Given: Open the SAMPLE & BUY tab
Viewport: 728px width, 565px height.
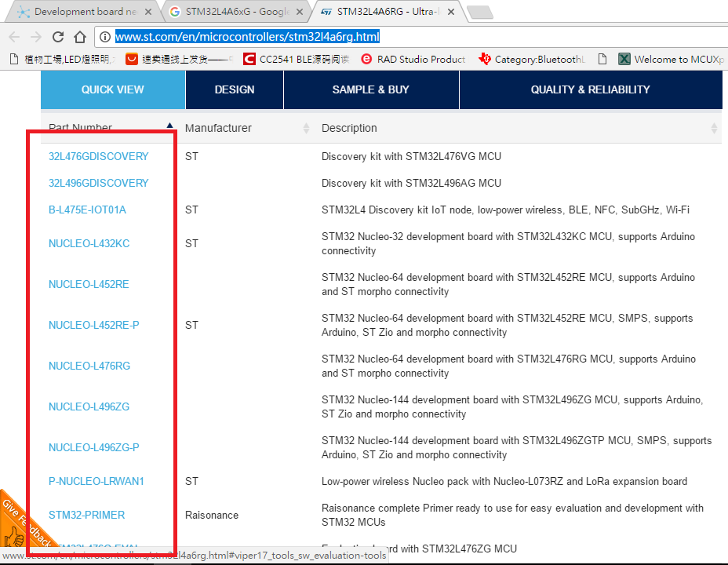Looking at the screenshot, I should [371, 89].
